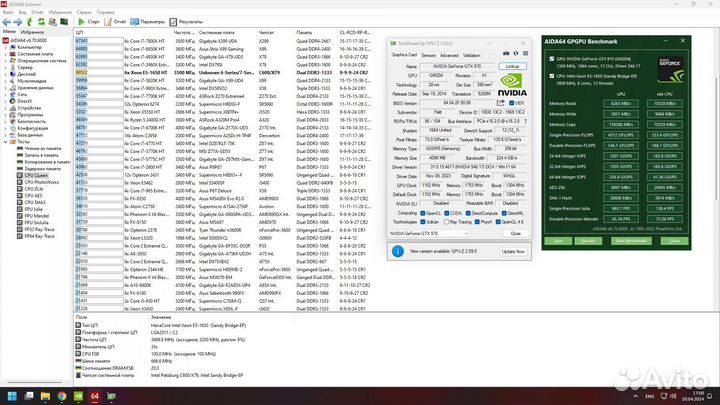
Task: Open the Файл menu
Action: (8, 12)
